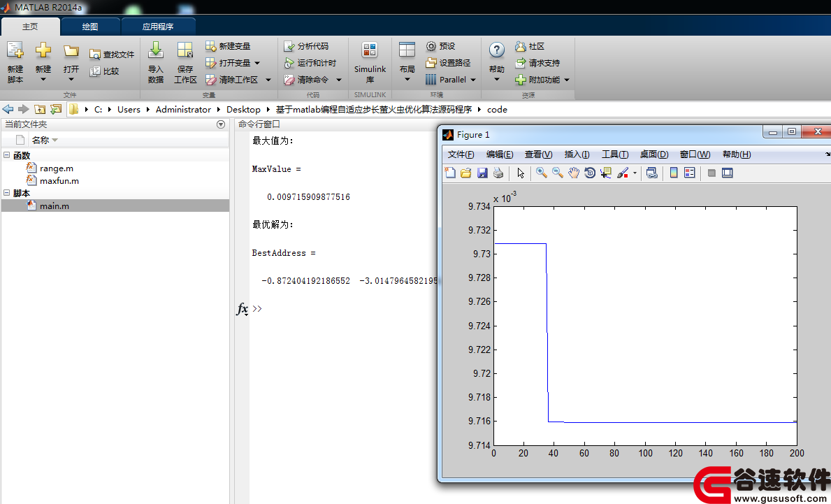The width and height of the screenshot is (831, 504).
Task: Save the figure in Figure 1
Action: (482, 173)
